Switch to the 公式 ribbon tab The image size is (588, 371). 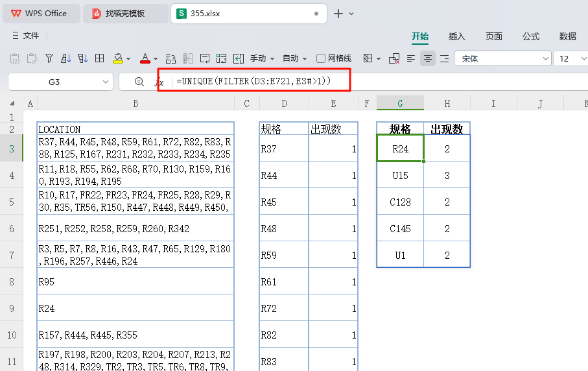coord(531,36)
